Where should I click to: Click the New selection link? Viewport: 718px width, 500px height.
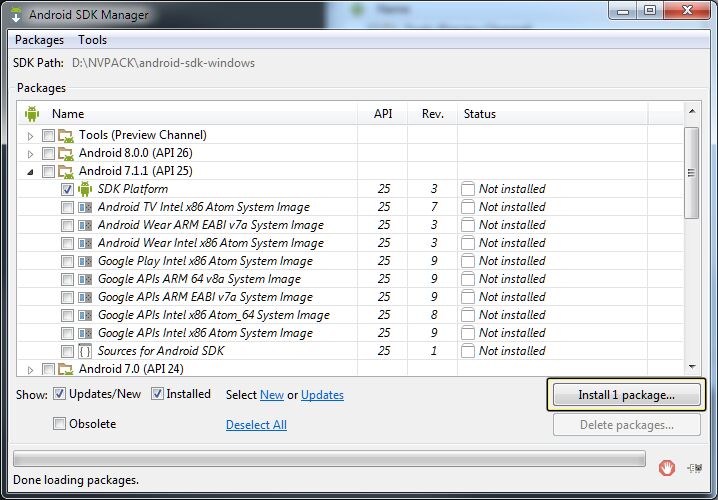click(272, 395)
